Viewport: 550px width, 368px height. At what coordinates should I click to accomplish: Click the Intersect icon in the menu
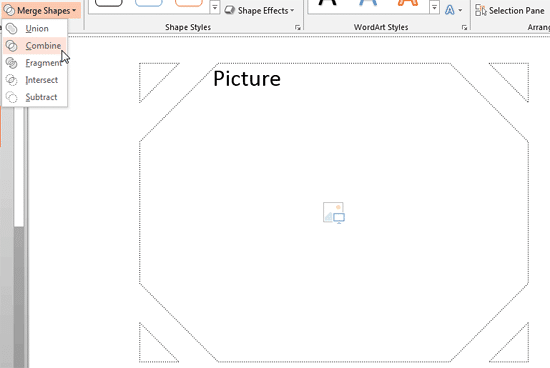[x=12, y=80]
